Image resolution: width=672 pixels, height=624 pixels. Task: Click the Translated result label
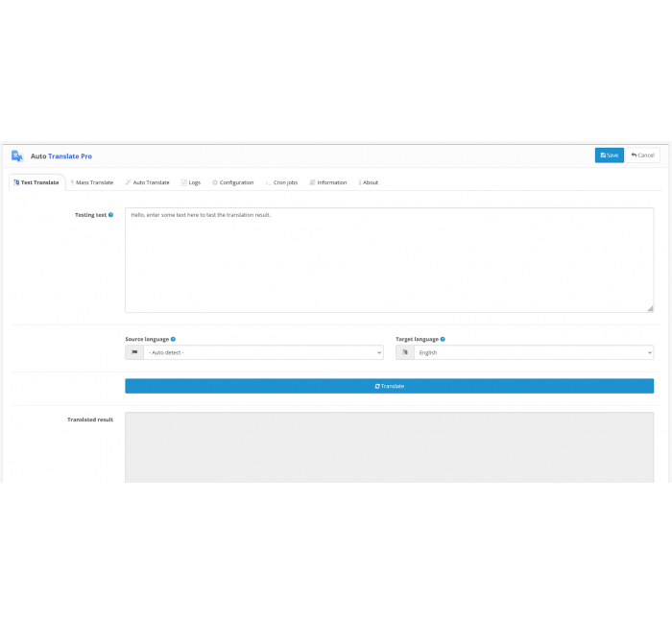(90, 420)
